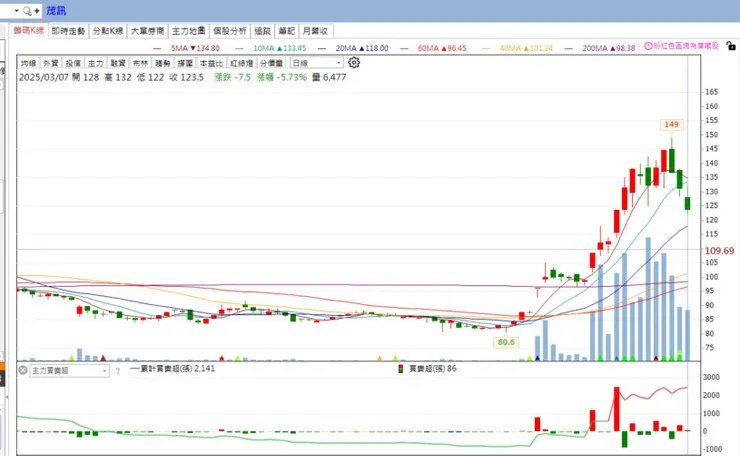This screenshot has width=740, height=456.
Task: Open the stock code dropdown arrow
Action: pos(17,10)
